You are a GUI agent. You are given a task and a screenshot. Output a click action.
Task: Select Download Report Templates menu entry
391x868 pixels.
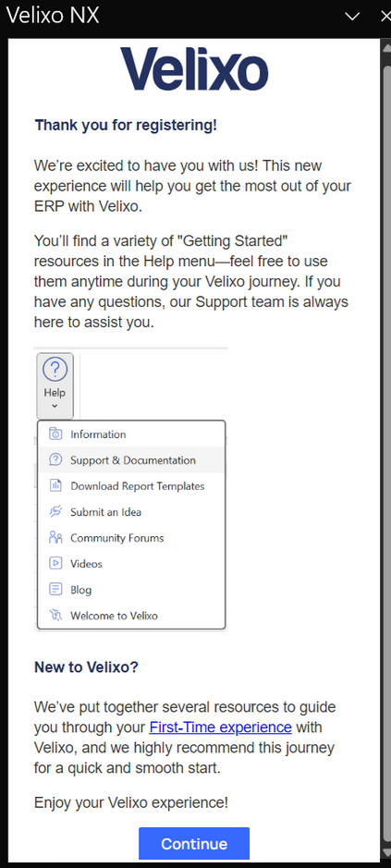pos(131,486)
